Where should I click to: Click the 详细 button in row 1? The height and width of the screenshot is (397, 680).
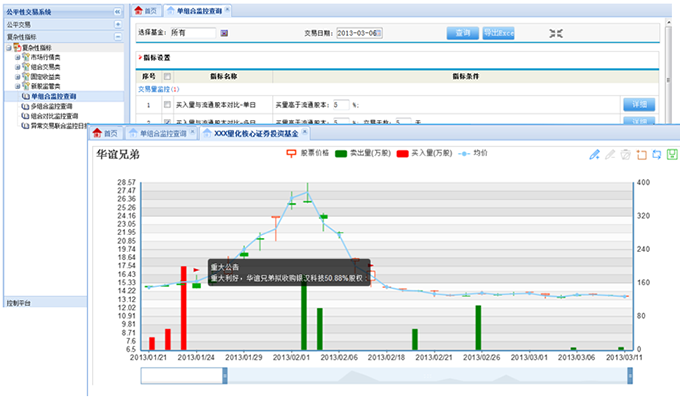click(x=639, y=105)
